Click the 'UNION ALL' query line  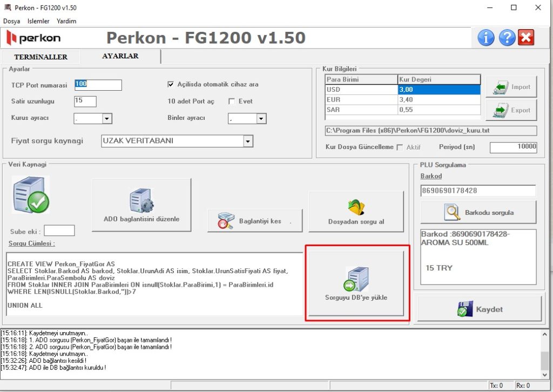[25, 305]
